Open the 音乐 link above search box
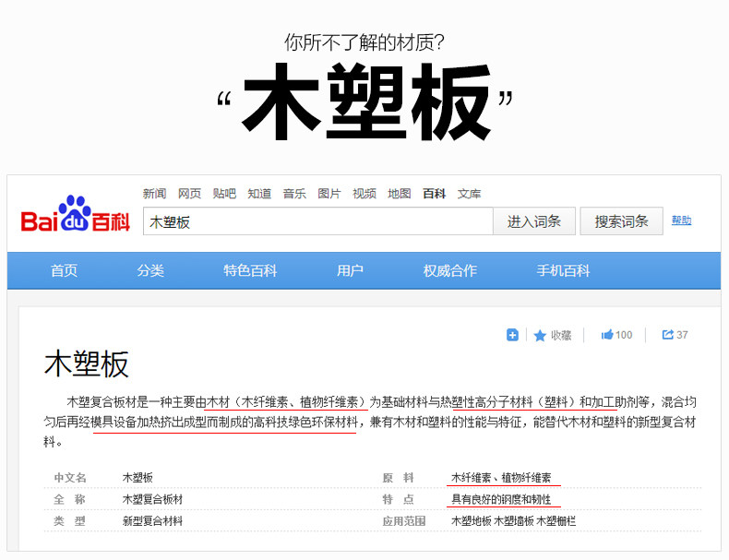Viewport: 729px width, 560px height. tap(294, 194)
